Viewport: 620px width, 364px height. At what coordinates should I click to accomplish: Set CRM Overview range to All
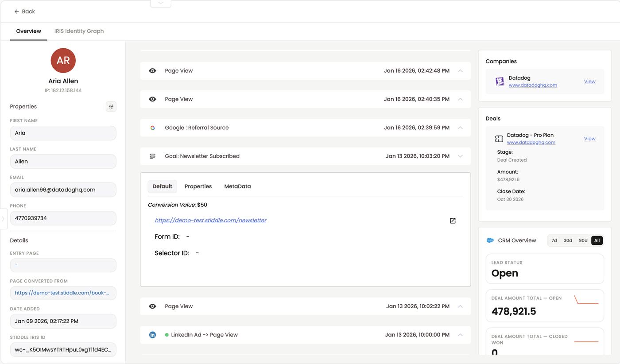pyautogui.click(x=597, y=240)
